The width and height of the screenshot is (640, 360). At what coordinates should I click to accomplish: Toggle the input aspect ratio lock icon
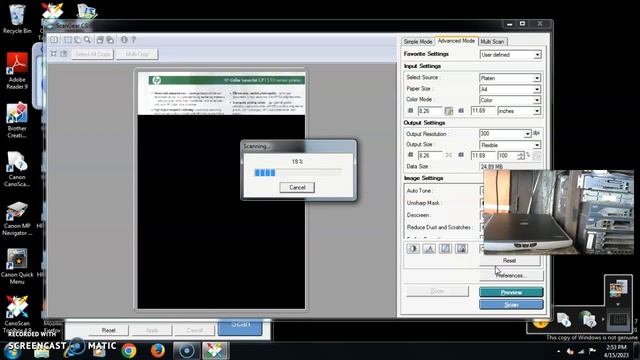coord(449,111)
